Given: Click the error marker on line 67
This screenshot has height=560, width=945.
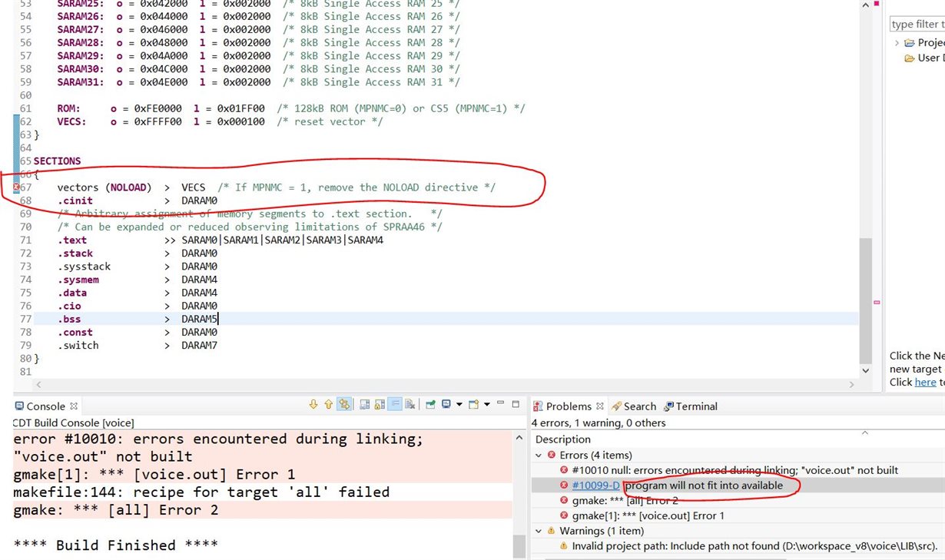Looking at the screenshot, I should (17, 187).
